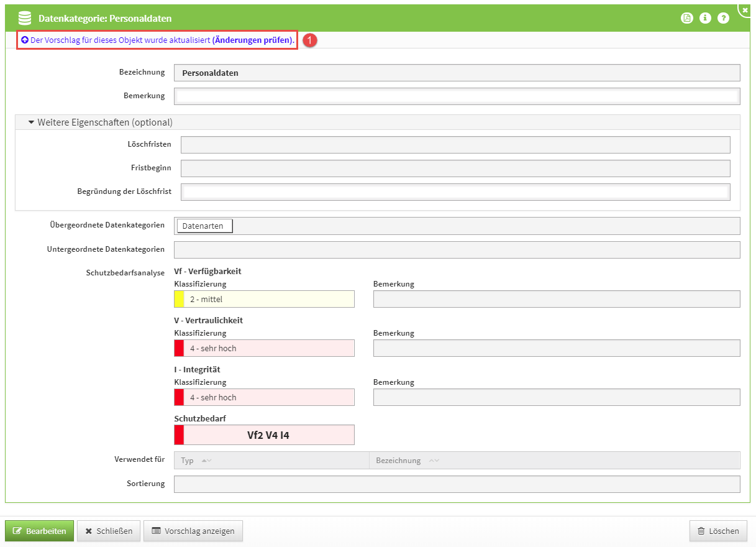Close the Personaldaten dialog with the corner X
Viewport: 756px width, 547px height.
pyautogui.click(x=745, y=10)
